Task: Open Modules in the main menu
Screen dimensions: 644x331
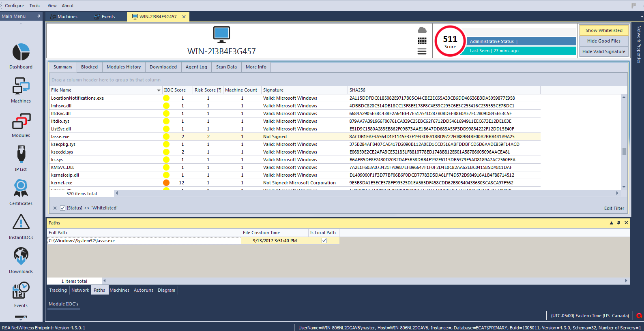Action: (21, 122)
